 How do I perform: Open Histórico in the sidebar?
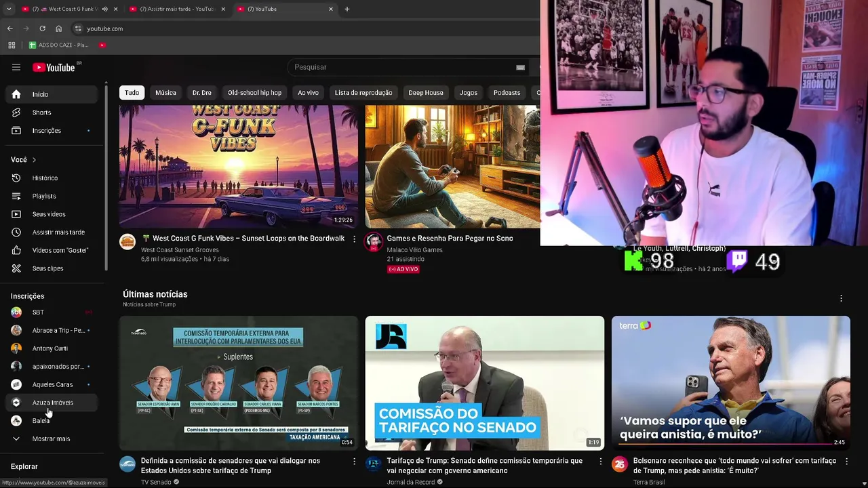(x=51, y=178)
